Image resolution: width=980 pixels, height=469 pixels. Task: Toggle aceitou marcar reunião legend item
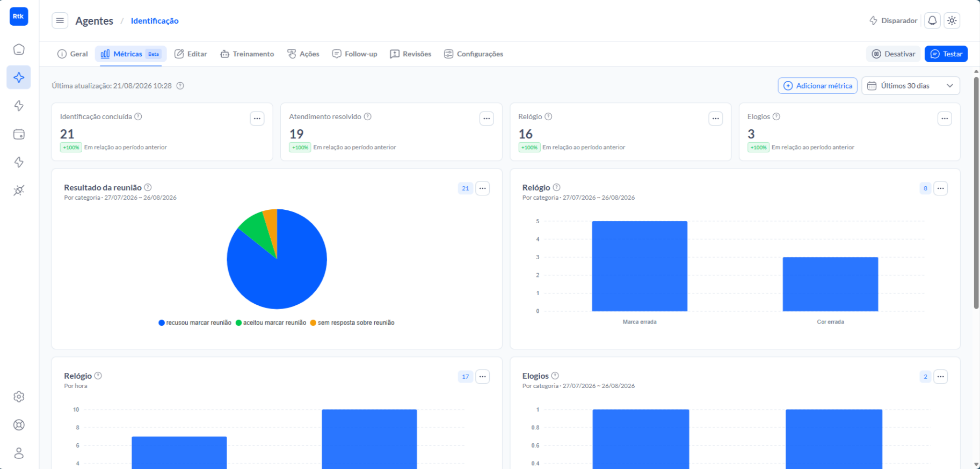[x=271, y=323]
